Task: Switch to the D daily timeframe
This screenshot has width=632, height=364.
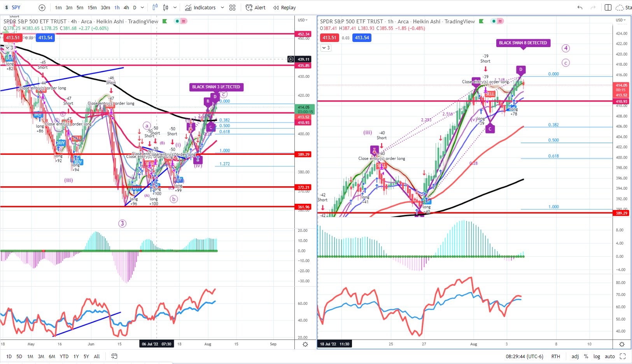Action: [135, 8]
